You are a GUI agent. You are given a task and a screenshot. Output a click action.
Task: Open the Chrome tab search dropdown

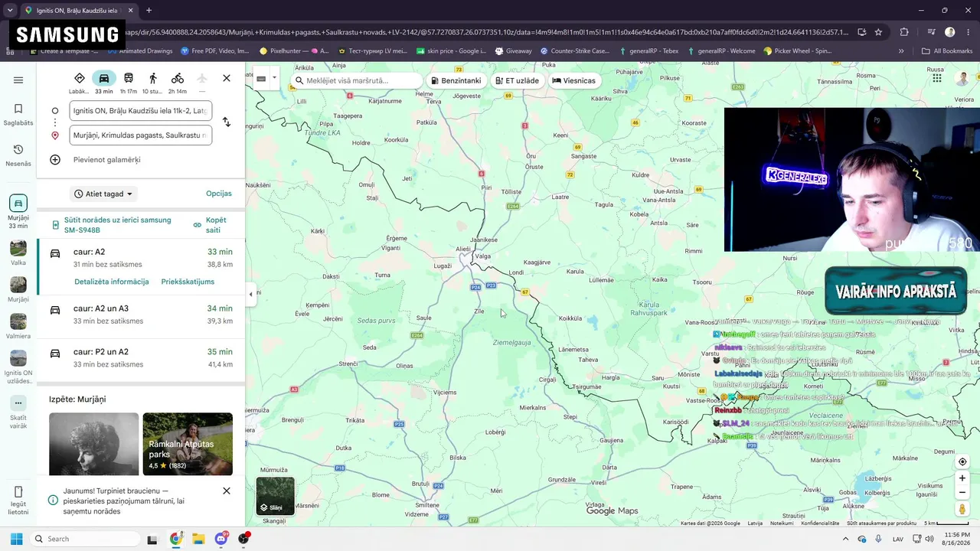(x=10, y=11)
